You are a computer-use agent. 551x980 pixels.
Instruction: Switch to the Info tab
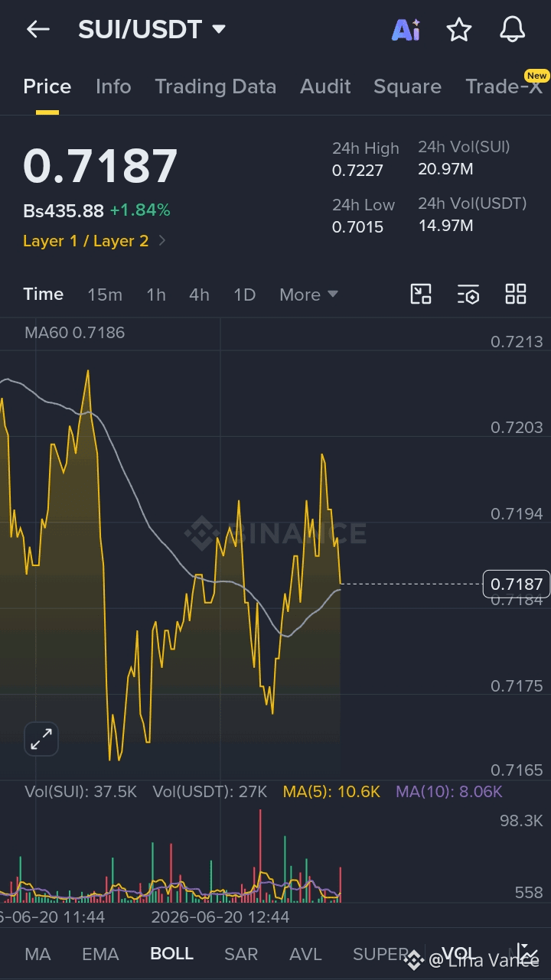point(113,86)
